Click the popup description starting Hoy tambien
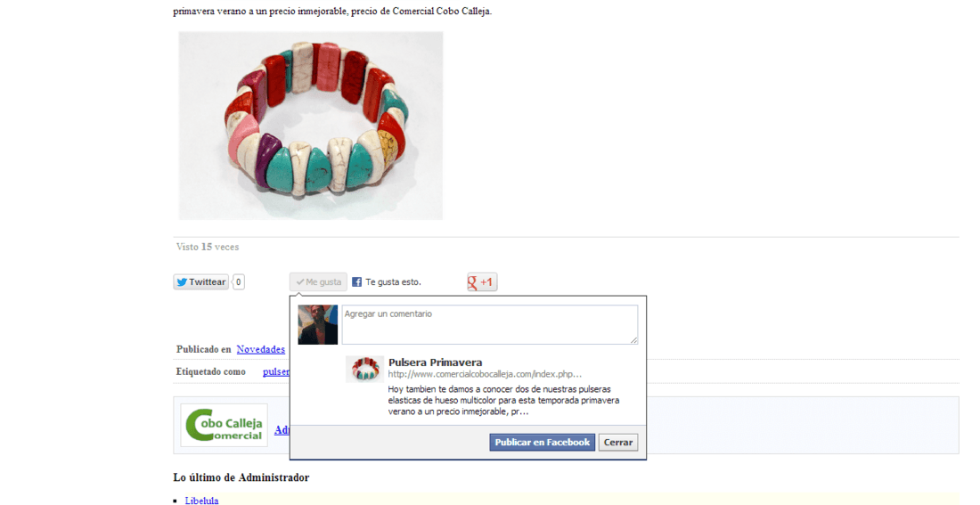 [x=503, y=401]
